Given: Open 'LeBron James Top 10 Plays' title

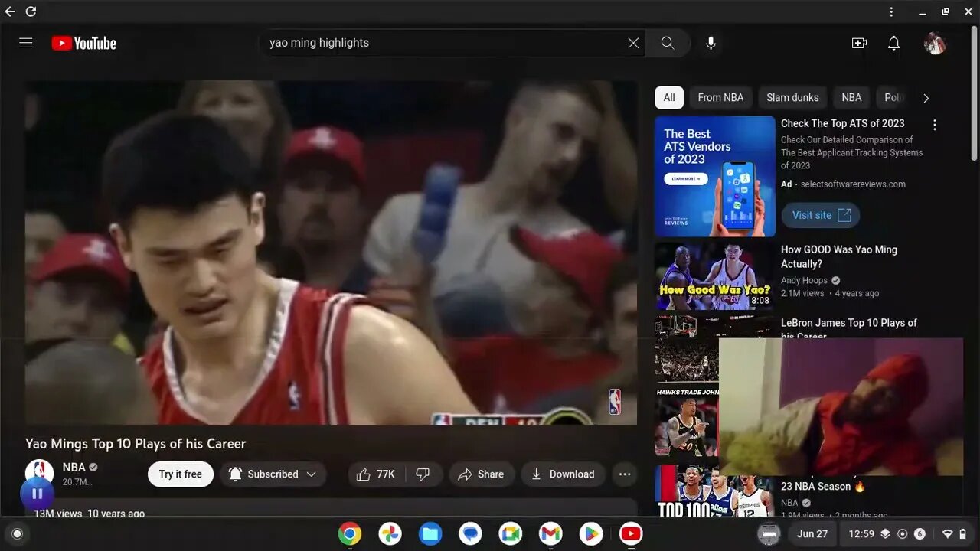Looking at the screenshot, I should (x=848, y=328).
